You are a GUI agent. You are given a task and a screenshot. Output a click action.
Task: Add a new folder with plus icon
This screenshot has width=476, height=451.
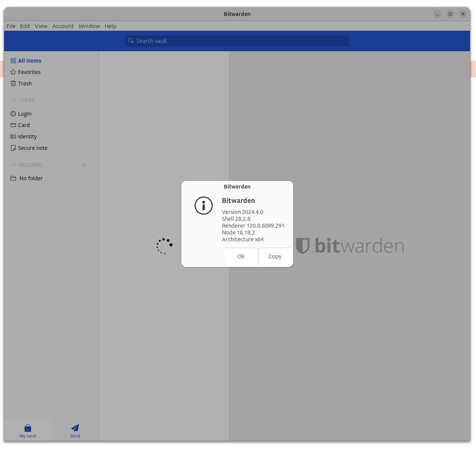coord(84,165)
